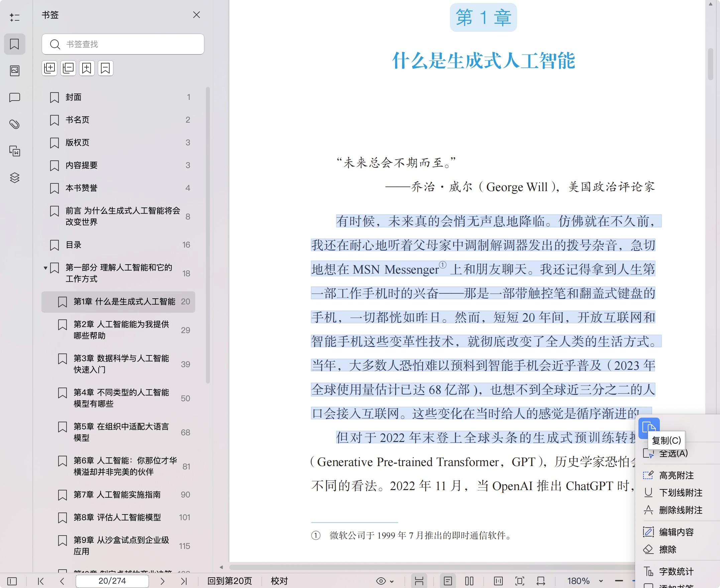The height and width of the screenshot is (588, 720).
Task: Click the collapse all bookmarks icon
Action: (68, 68)
